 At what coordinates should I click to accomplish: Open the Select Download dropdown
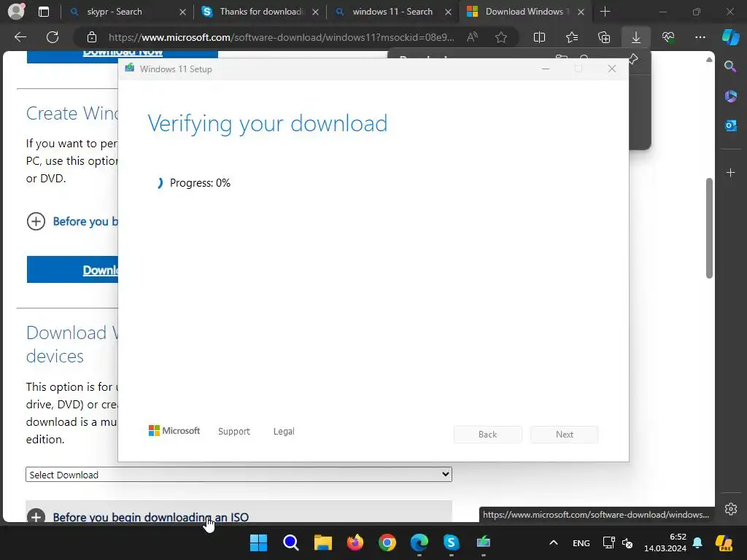(239, 474)
